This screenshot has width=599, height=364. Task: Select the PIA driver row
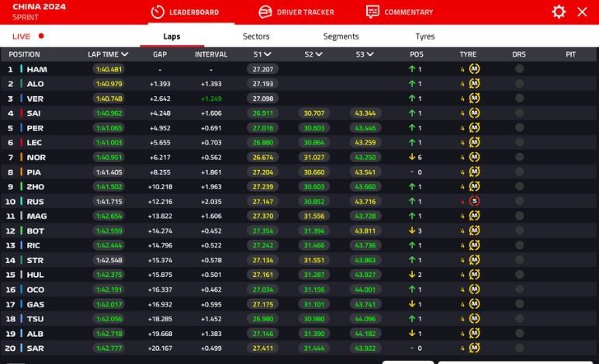tap(35, 172)
